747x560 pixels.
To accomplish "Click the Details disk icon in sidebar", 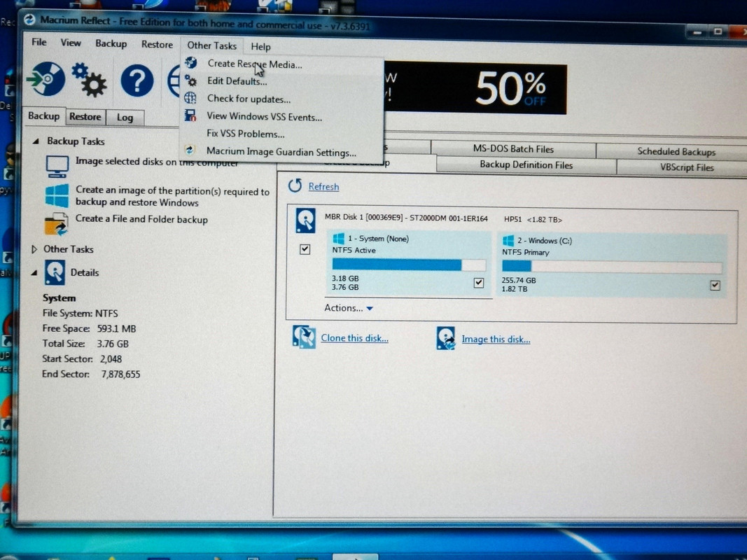I will click(x=55, y=272).
